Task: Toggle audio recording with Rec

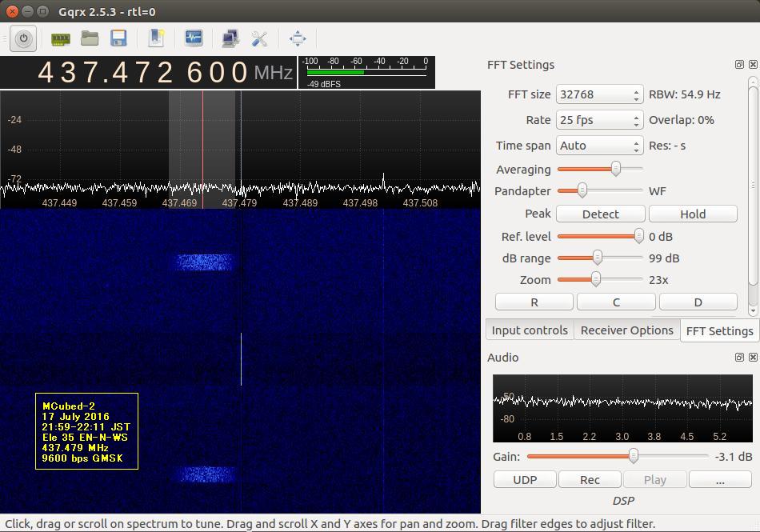Action: click(590, 480)
